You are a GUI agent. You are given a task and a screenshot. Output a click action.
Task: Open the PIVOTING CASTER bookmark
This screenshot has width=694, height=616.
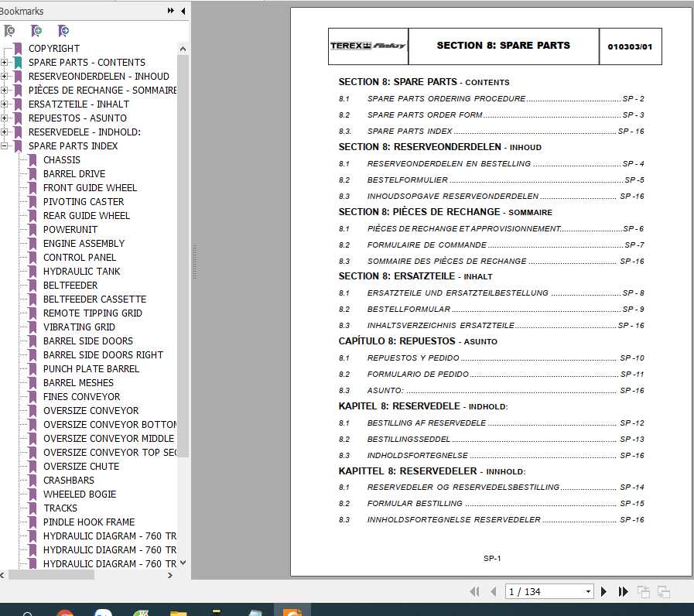pyautogui.click(x=84, y=202)
